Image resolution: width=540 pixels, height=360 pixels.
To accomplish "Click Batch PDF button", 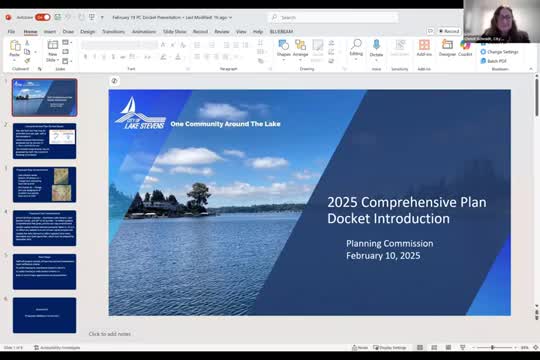I will [x=494, y=61].
